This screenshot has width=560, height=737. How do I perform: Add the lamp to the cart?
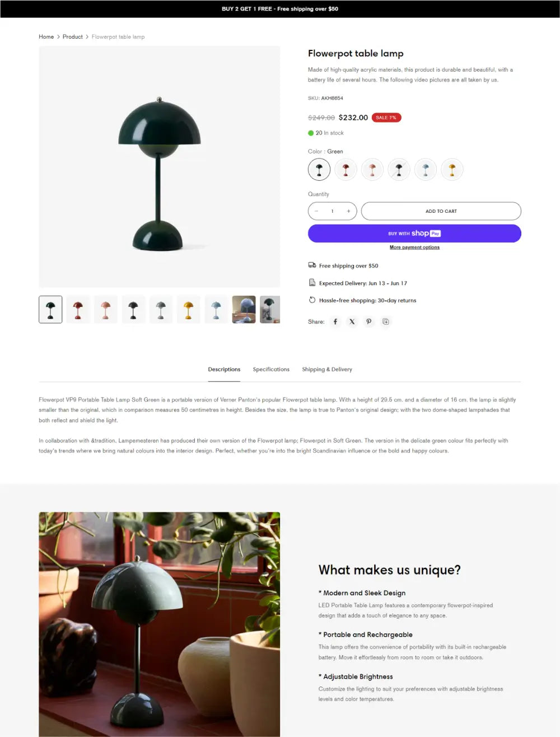click(x=441, y=211)
